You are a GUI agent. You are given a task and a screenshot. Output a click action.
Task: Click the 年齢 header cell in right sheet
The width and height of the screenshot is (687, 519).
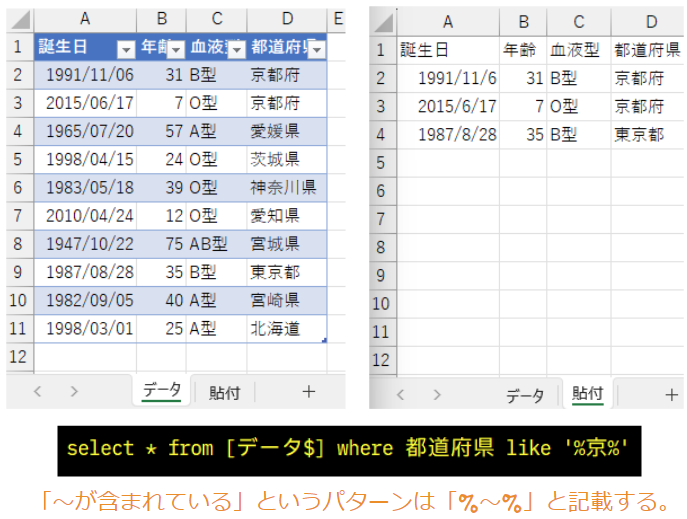coord(523,50)
